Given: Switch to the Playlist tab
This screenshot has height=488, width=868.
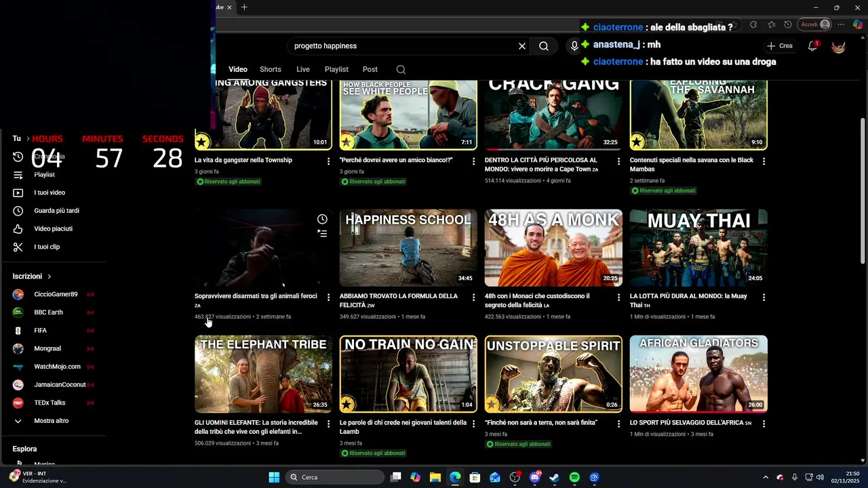Looking at the screenshot, I should point(336,69).
